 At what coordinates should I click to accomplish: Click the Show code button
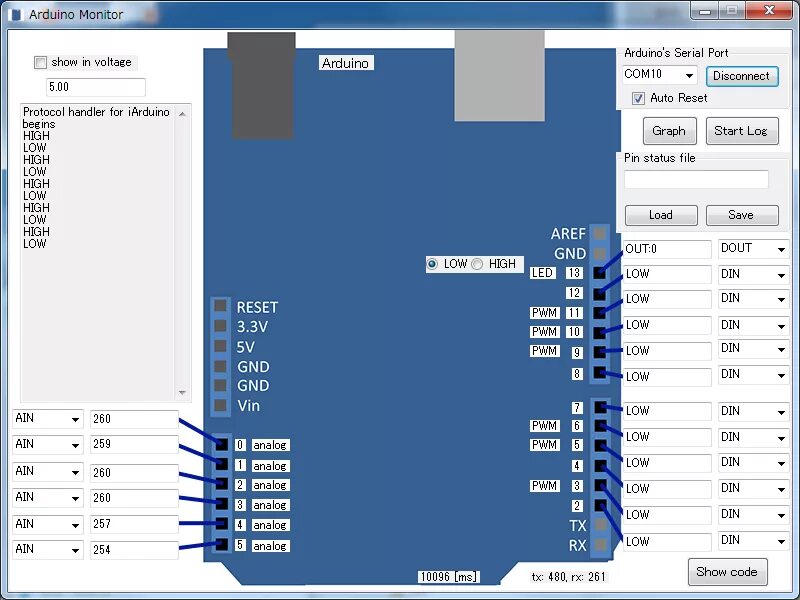[x=727, y=572]
